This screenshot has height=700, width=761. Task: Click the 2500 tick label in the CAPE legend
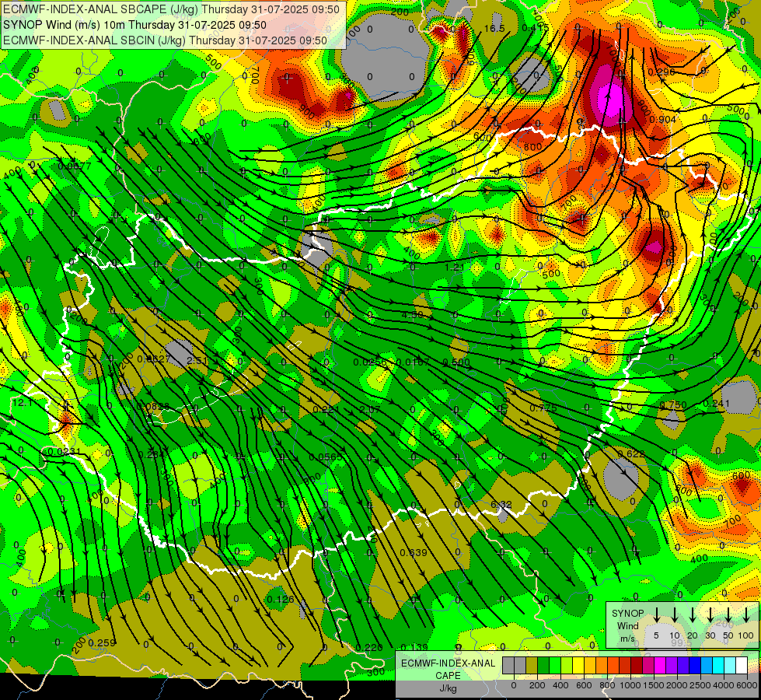700,685
